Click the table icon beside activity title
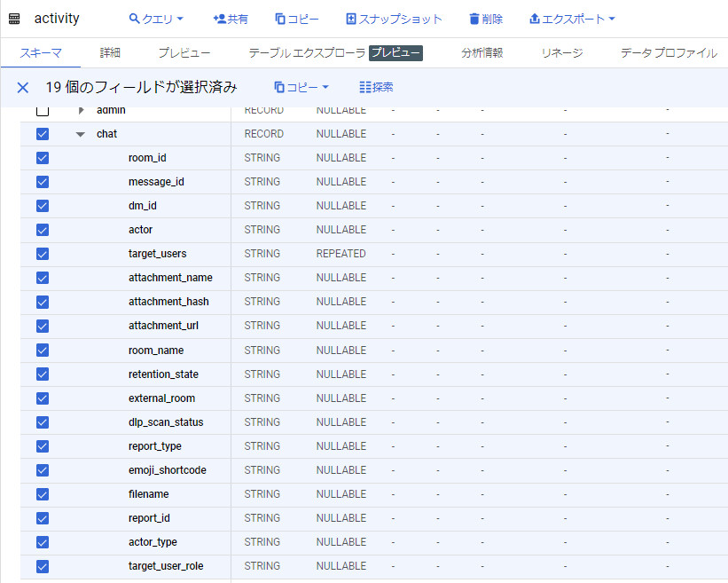Viewport: 728px width, 583px height. (x=14, y=19)
